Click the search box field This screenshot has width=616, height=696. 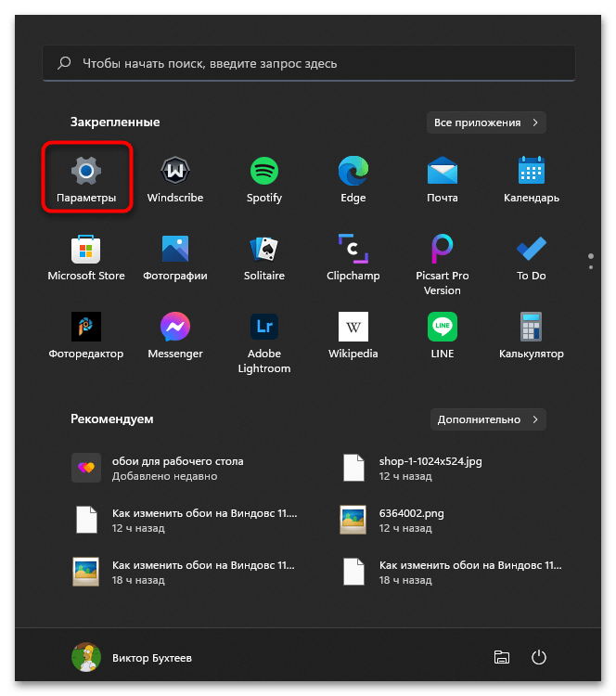[309, 63]
